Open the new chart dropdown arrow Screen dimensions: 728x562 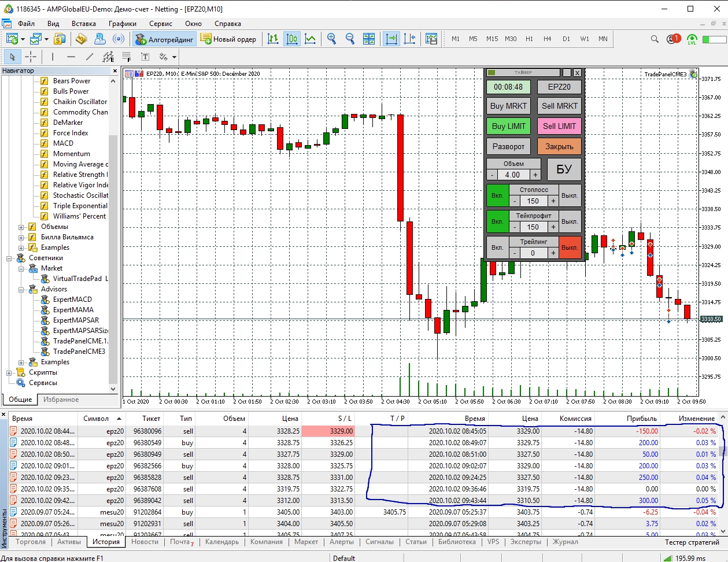click(x=23, y=39)
